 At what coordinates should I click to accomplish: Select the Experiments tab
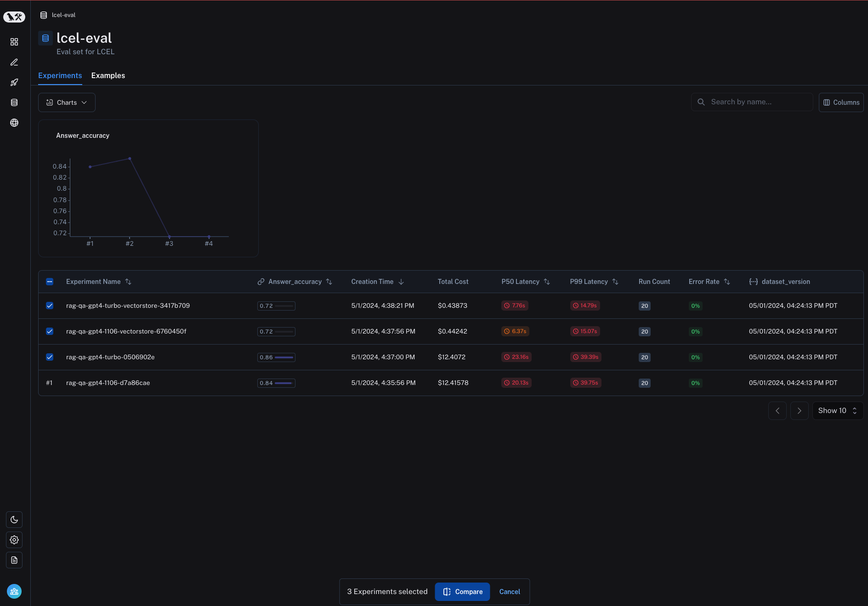(60, 75)
